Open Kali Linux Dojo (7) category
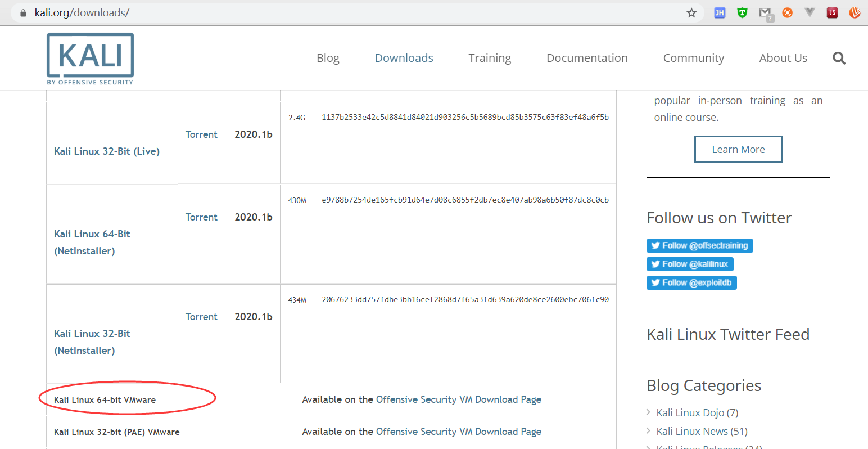Screen dimensions: 868x449 point(697,413)
